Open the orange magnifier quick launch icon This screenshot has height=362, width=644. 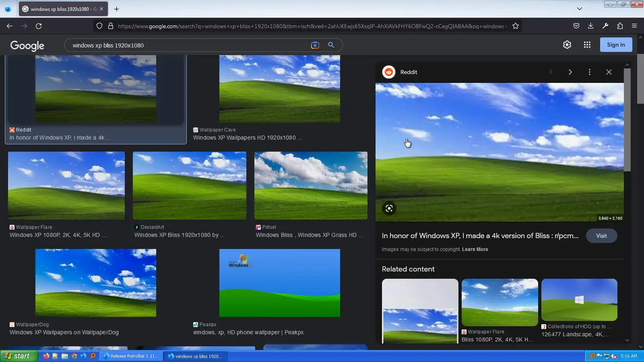(93, 356)
